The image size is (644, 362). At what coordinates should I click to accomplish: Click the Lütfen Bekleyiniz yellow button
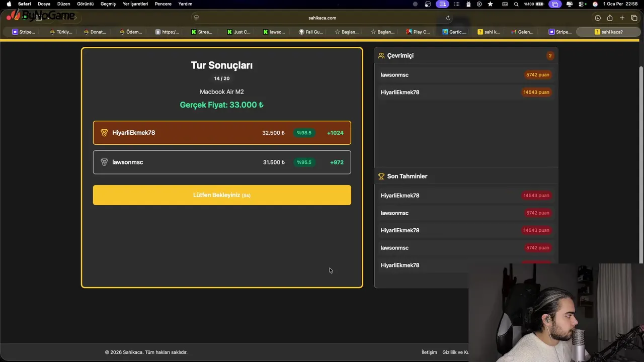222,195
